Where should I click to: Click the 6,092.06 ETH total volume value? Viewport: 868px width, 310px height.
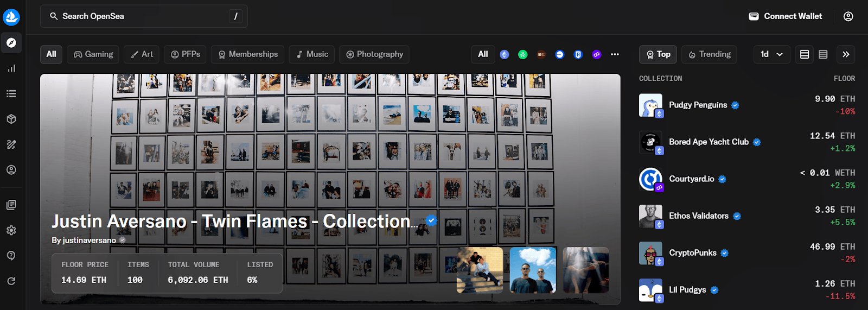tap(198, 280)
